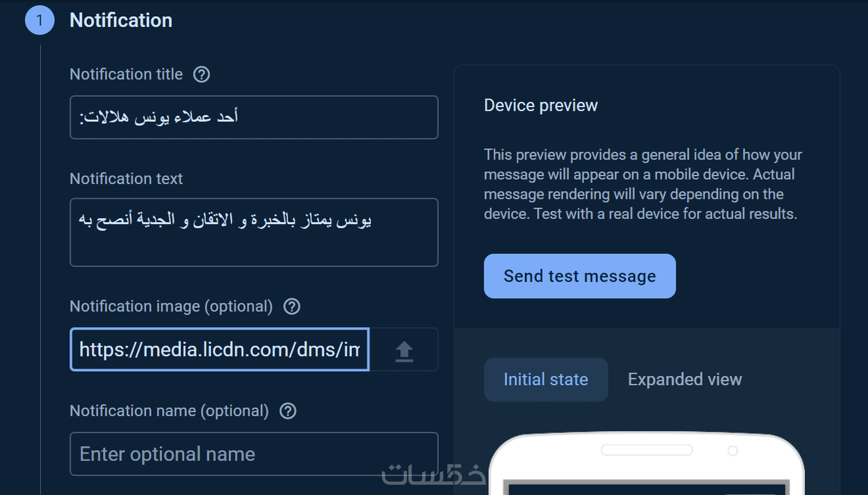Focus the Notification title input field
This screenshot has height=495, width=868.
pyautogui.click(x=254, y=117)
